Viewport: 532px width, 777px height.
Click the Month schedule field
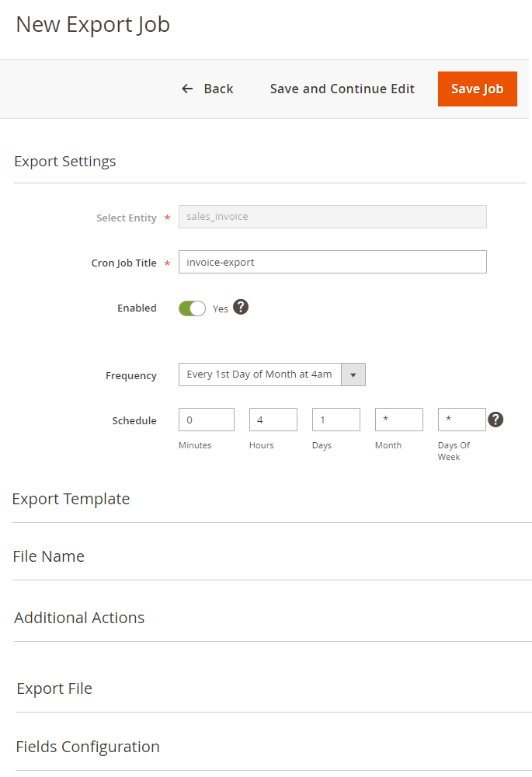398,420
